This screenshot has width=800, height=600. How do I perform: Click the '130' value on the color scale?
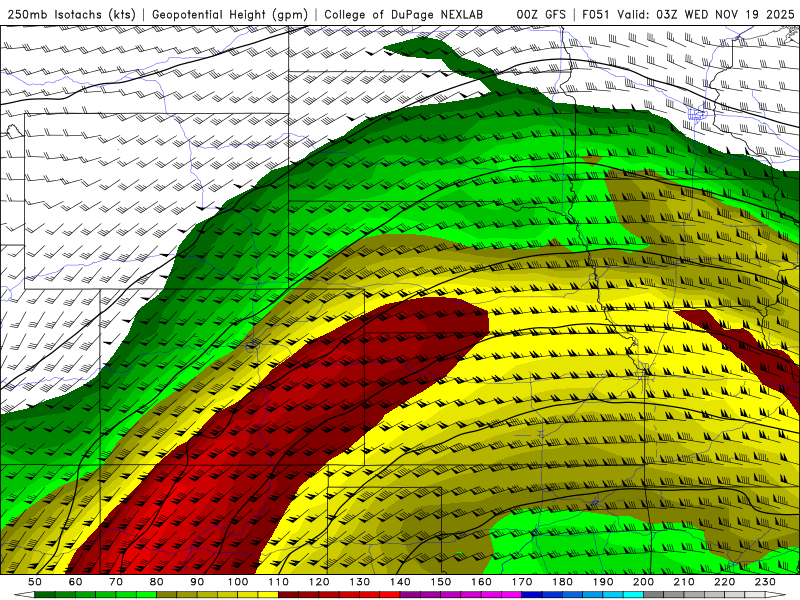click(360, 582)
